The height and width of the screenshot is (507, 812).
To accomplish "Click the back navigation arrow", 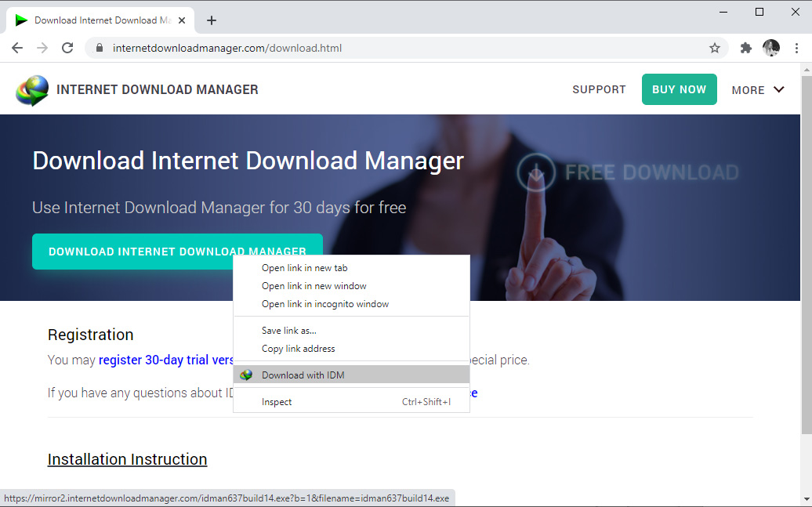I will tap(17, 48).
